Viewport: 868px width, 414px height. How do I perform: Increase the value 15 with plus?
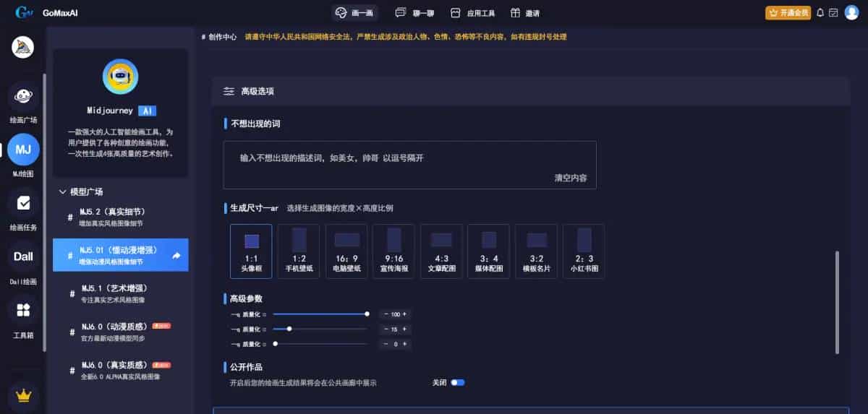pyautogui.click(x=404, y=329)
